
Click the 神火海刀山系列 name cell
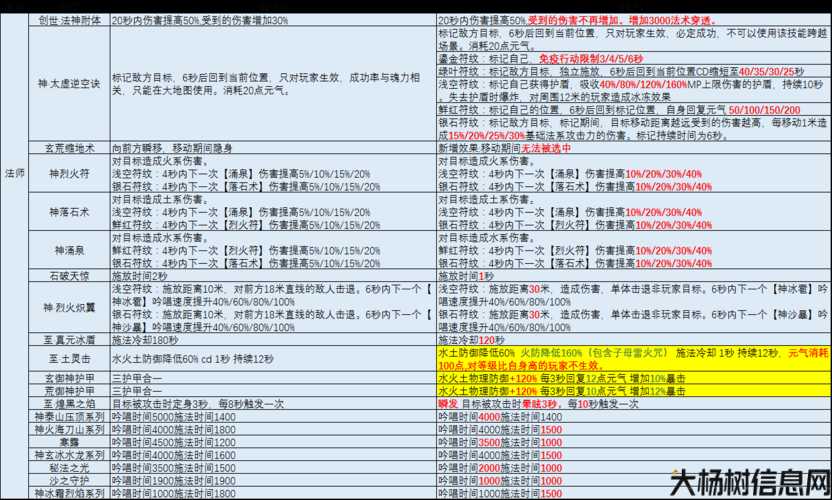70,429
